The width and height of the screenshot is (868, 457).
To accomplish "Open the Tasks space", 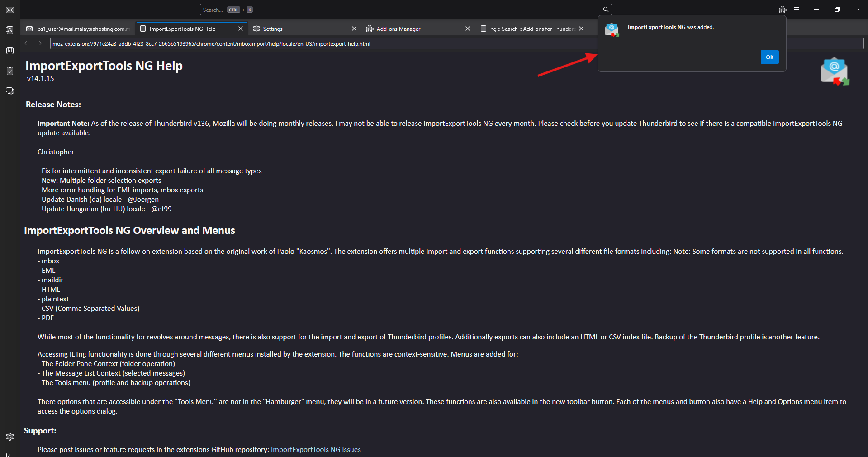I will (10, 71).
